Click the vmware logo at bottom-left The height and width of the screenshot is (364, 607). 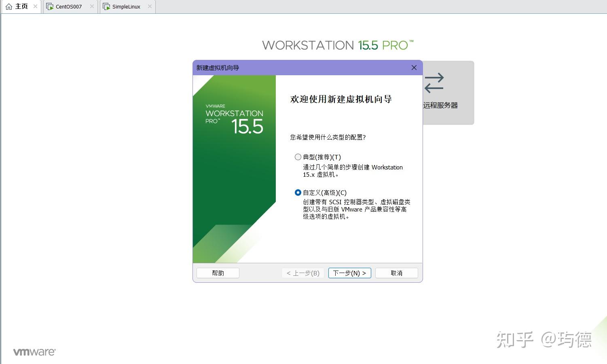(x=34, y=352)
